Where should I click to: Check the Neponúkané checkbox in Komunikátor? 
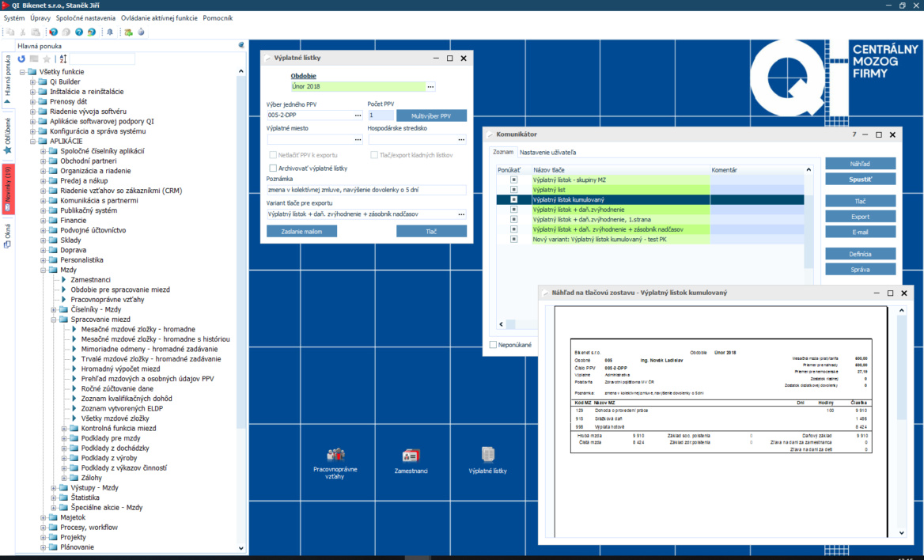(x=494, y=345)
